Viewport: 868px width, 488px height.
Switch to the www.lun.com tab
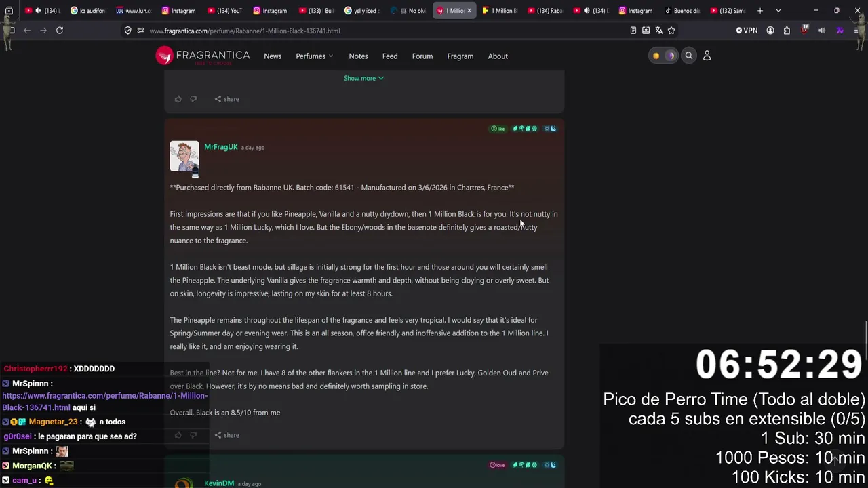point(134,11)
